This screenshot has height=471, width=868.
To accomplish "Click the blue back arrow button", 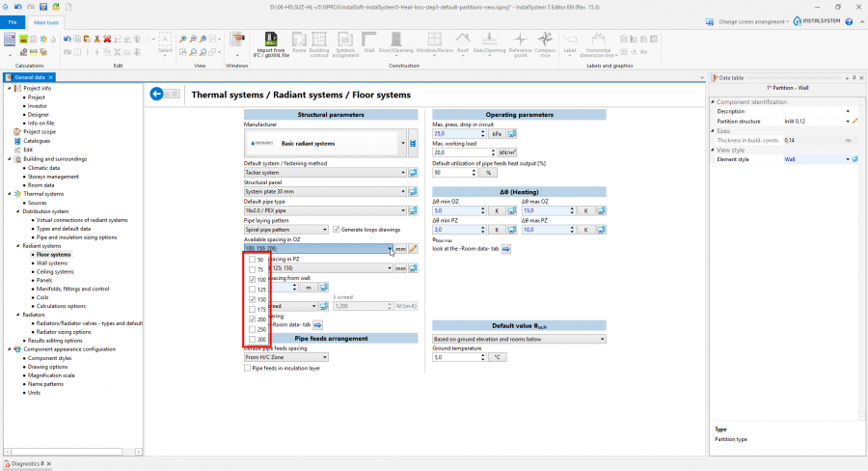I will coord(158,94).
